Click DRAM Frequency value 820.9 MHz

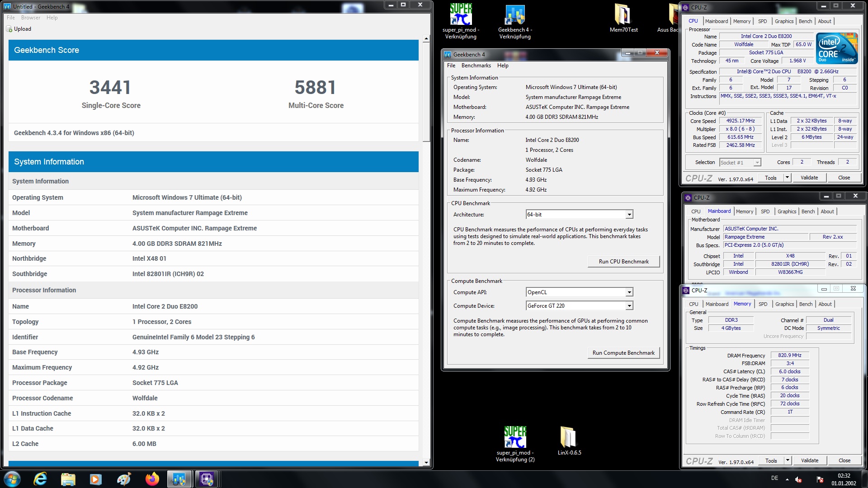[789, 355]
